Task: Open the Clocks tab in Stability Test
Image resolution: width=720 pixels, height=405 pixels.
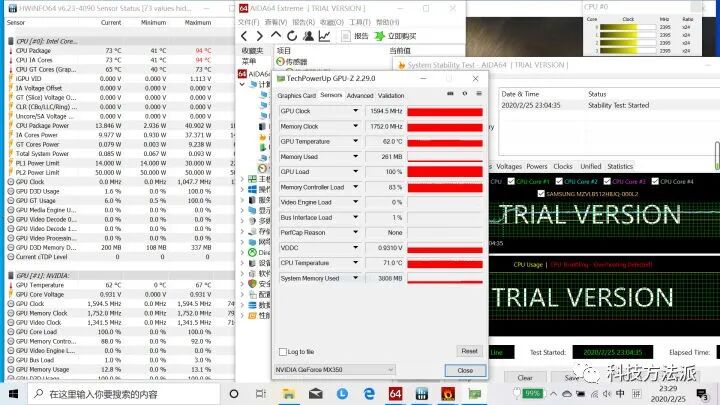Action: point(563,166)
